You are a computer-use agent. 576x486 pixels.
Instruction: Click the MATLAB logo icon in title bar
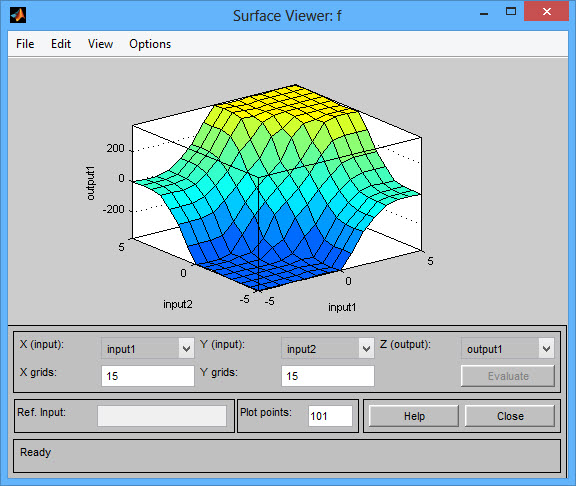[18, 15]
